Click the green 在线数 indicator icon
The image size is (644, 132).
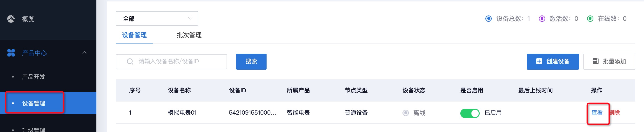[590, 19]
